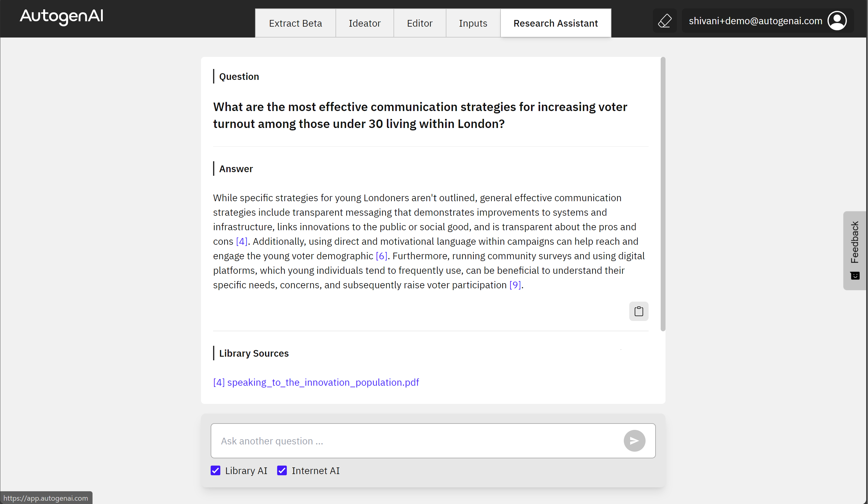Go to the Editor tab
The height and width of the screenshot is (504, 868).
(419, 23)
